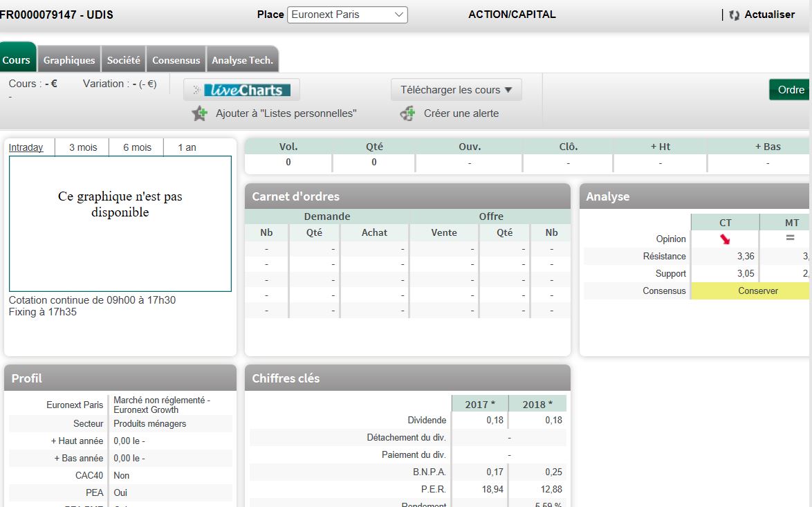Click the Actualiser refresh link

tap(770, 15)
